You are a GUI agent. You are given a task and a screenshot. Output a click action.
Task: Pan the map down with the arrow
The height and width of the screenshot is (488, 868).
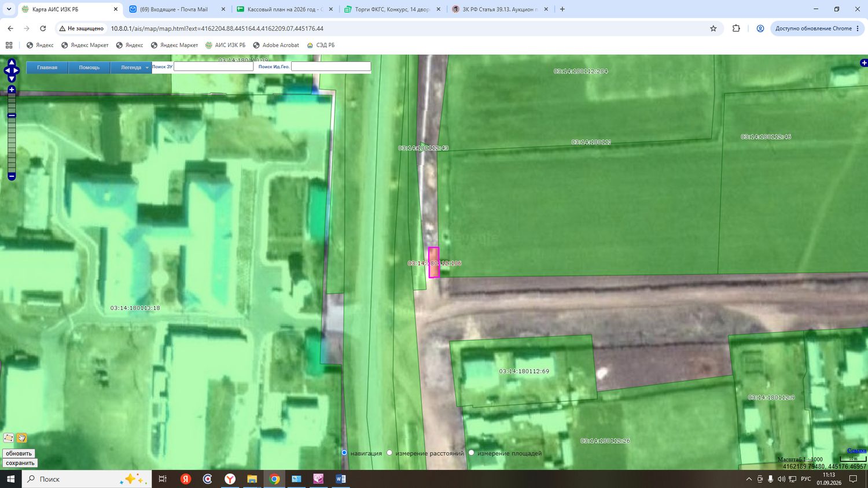point(12,79)
